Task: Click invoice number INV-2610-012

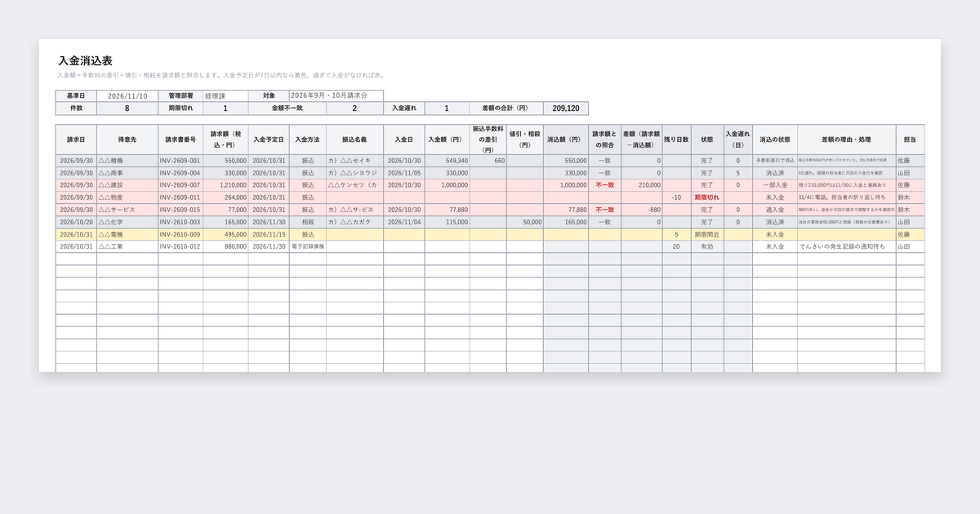Action: pyautogui.click(x=180, y=246)
